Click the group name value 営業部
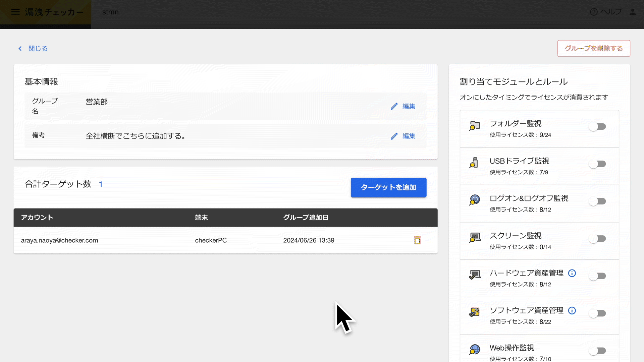 pos(97,102)
